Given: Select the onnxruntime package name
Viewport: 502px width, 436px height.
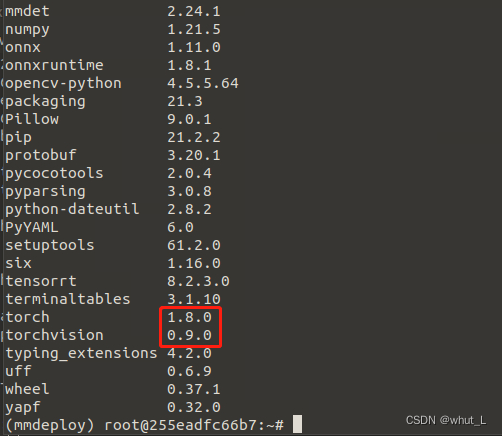Looking at the screenshot, I should [54, 65].
